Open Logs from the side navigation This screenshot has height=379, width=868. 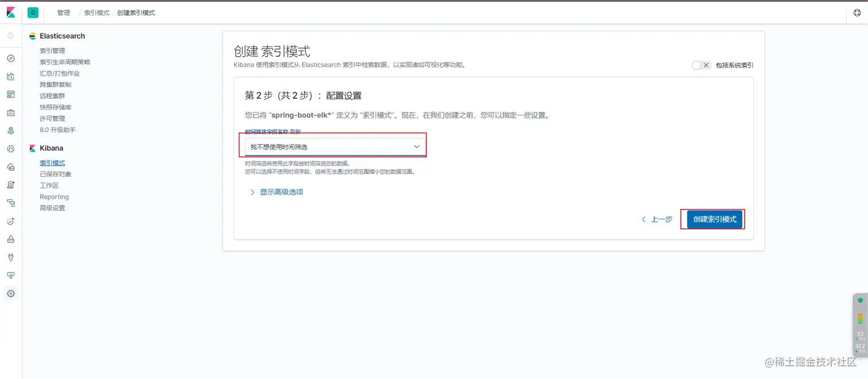tap(11, 185)
